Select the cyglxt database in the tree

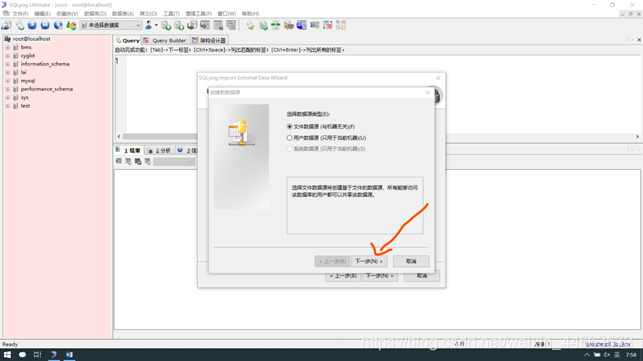tap(28, 56)
